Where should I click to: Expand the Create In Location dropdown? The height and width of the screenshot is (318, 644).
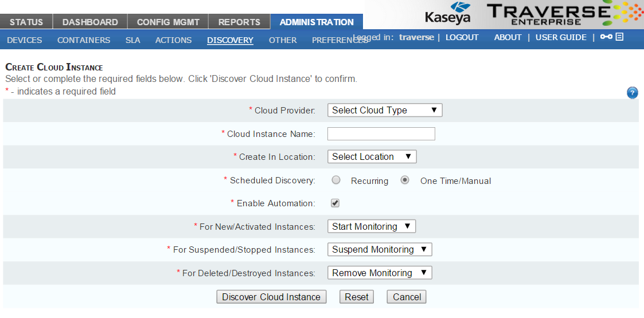click(x=372, y=157)
